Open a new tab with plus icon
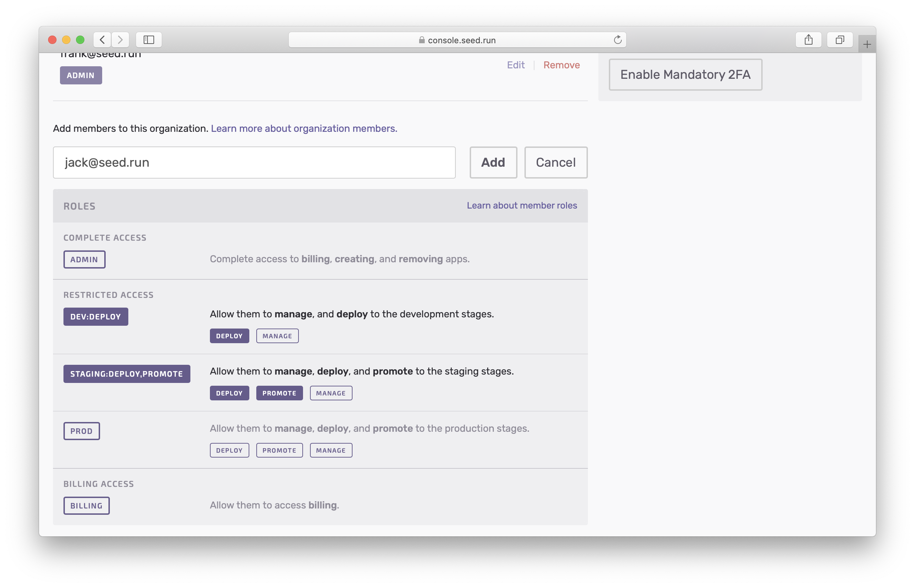 [867, 45]
